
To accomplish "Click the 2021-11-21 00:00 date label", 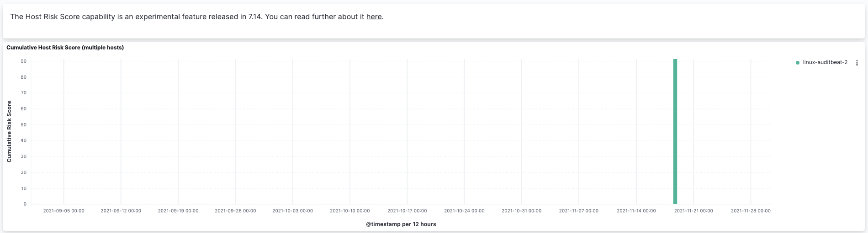I will (x=693, y=211).
